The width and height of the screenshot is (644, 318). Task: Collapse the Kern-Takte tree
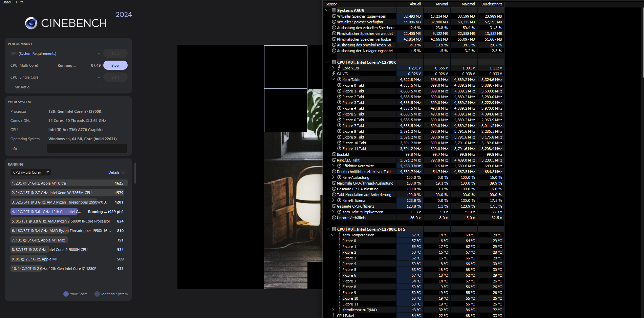tap(333, 80)
